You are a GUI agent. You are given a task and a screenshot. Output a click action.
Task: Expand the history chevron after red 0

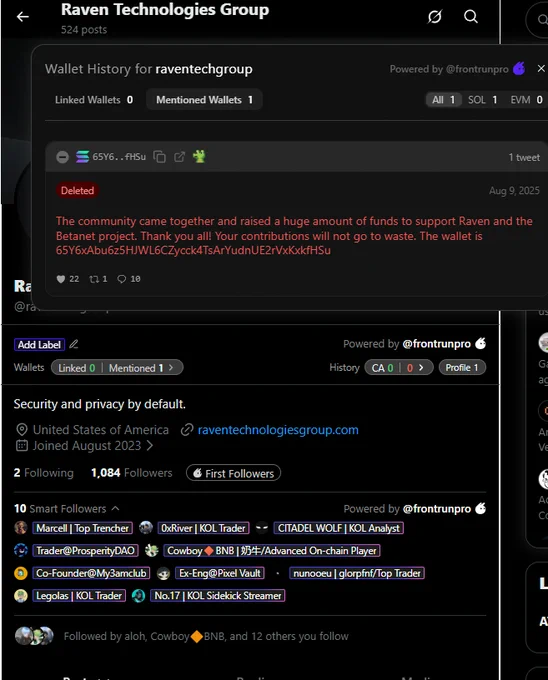click(x=421, y=368)
